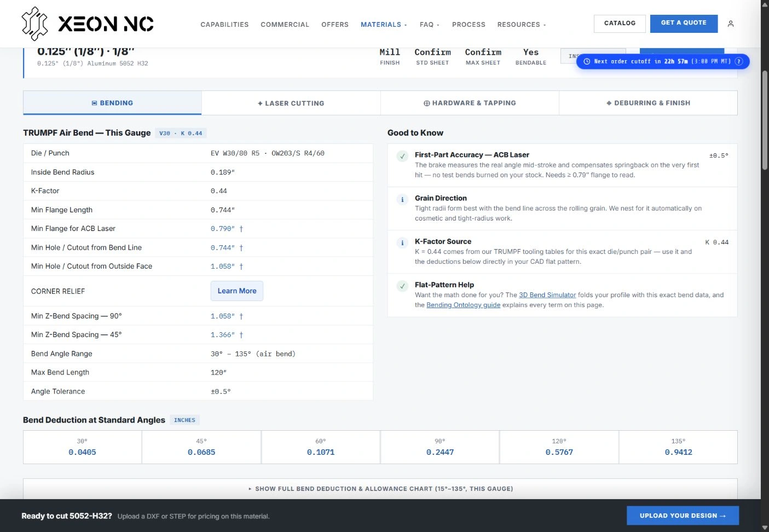Click the 30° bend deduction value 0.0405
The width and height of the screenshot is (769, 532).
(x=82, y=453)
